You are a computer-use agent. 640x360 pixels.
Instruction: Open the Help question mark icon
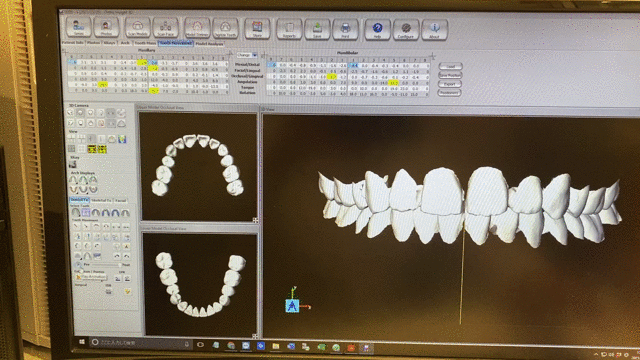(377, 29)
